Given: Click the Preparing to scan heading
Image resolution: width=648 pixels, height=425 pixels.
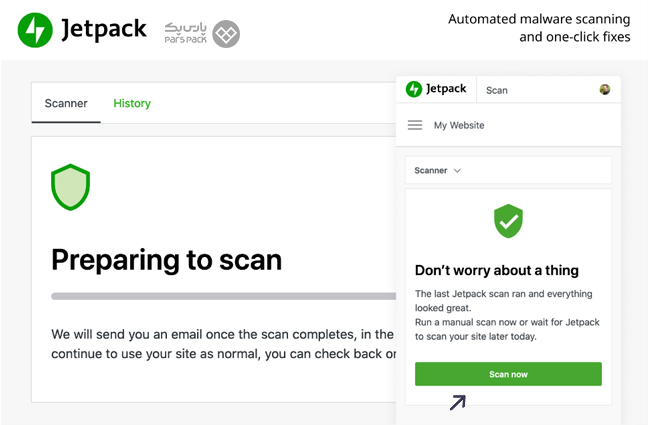Looking at the screenshot, I should click(167, 260).
